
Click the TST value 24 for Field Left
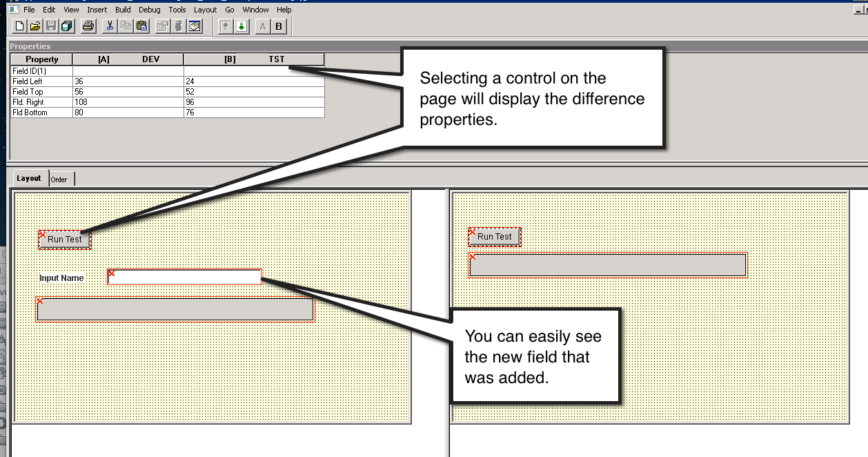tap(254, 81)
